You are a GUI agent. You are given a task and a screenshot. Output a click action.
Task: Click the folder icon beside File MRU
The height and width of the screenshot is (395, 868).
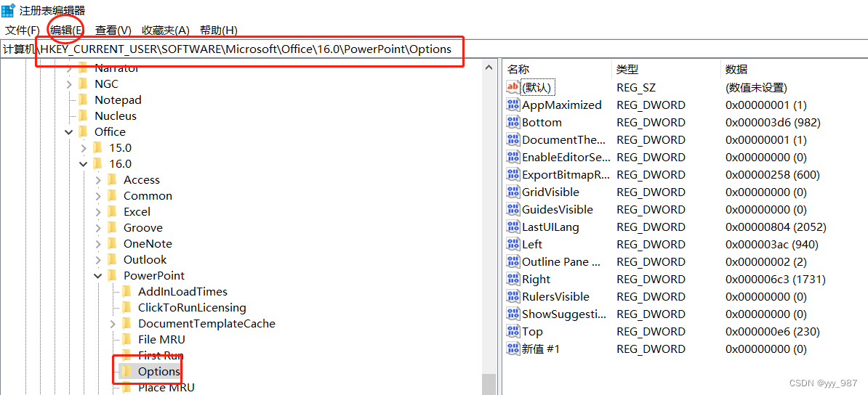click(126, 339)
